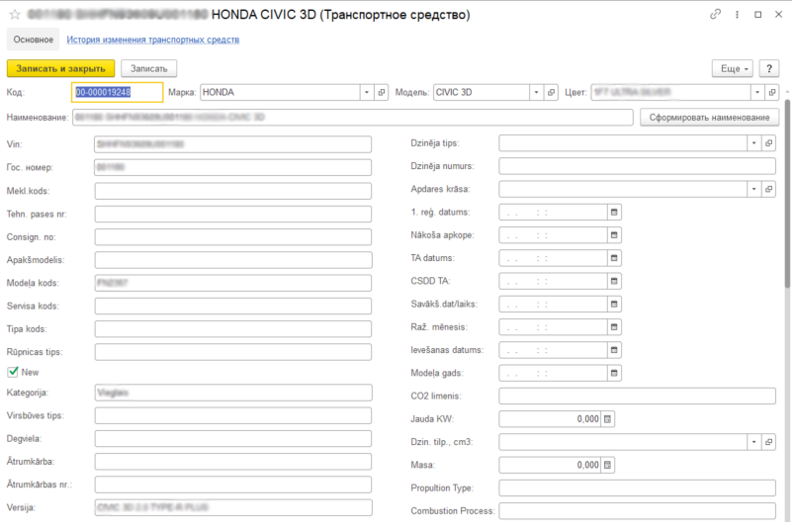Viewport: 795px width, 532px height.
Task: Open История изменения транспортных средств link
Action: pyautogui.click(x=152, y=40)
